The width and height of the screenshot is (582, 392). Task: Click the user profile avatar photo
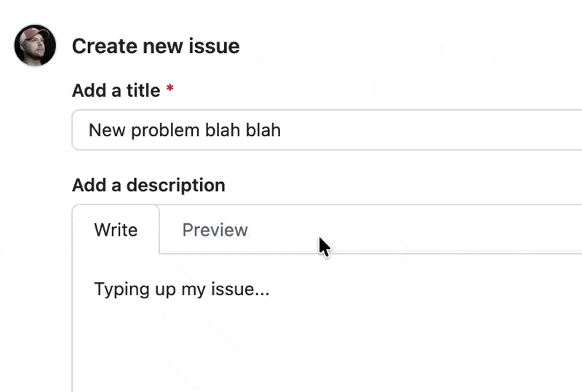point(35,46)
